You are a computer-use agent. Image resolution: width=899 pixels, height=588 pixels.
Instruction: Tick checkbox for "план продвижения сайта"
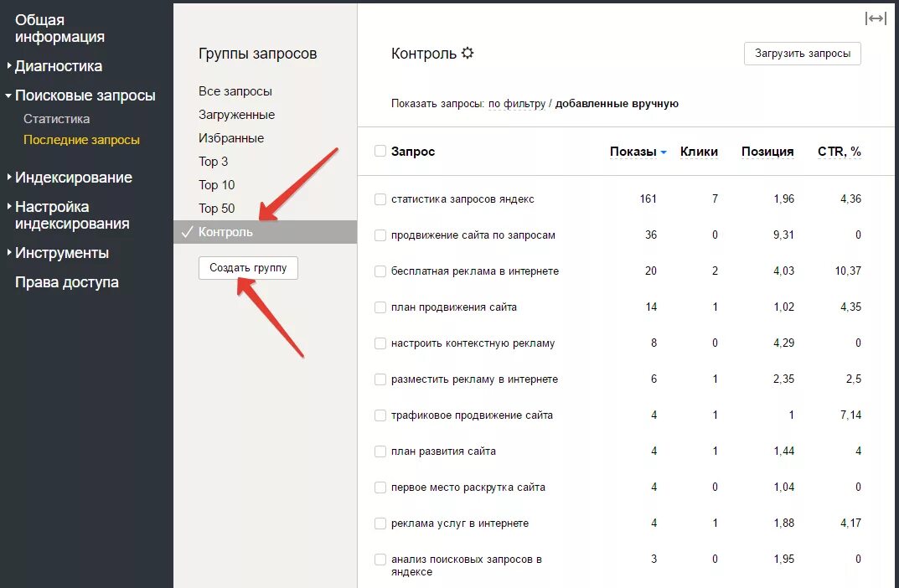[x=380, y=307]
